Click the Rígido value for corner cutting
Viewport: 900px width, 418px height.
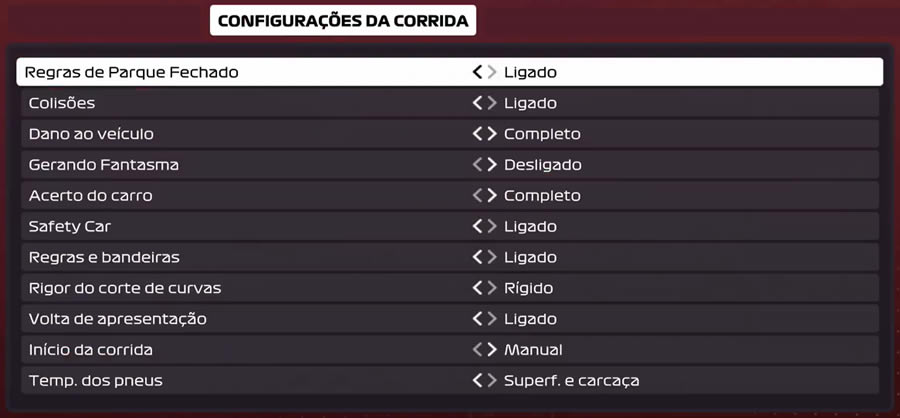(529, 288)
